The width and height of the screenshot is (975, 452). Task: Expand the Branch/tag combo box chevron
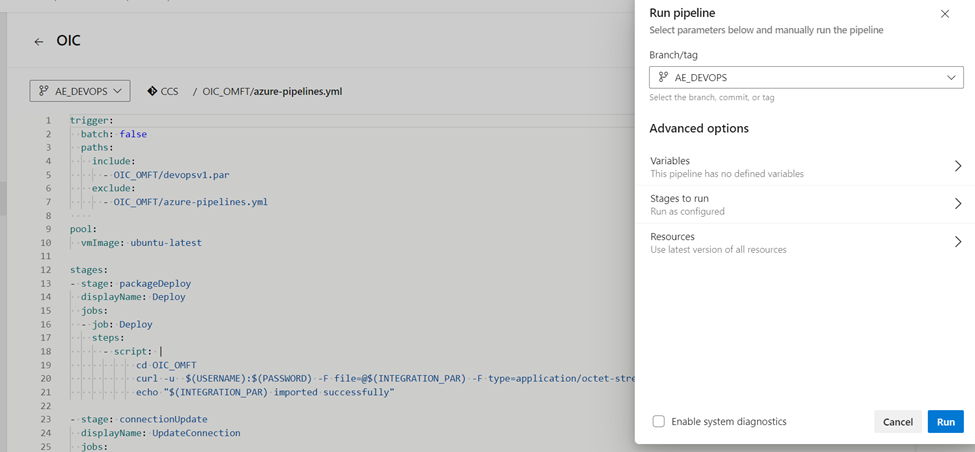[x=951, y=77]
